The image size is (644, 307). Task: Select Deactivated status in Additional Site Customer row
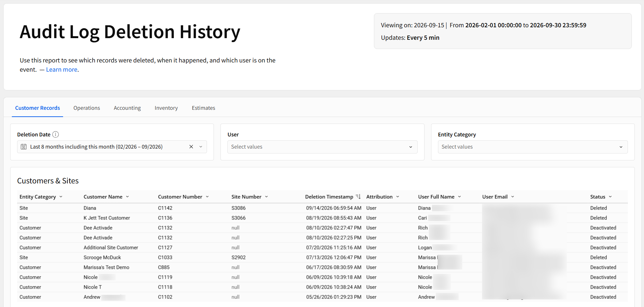[603, 248]
